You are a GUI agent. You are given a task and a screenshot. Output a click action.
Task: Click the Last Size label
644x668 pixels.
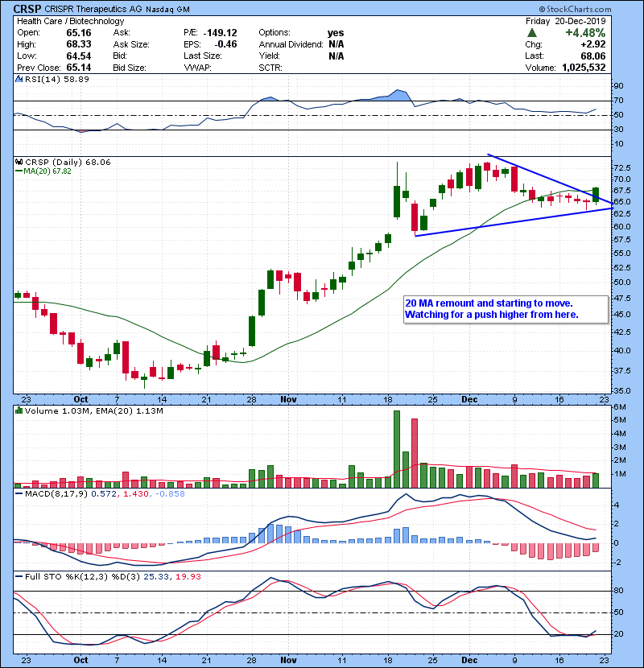click(202, 56)
